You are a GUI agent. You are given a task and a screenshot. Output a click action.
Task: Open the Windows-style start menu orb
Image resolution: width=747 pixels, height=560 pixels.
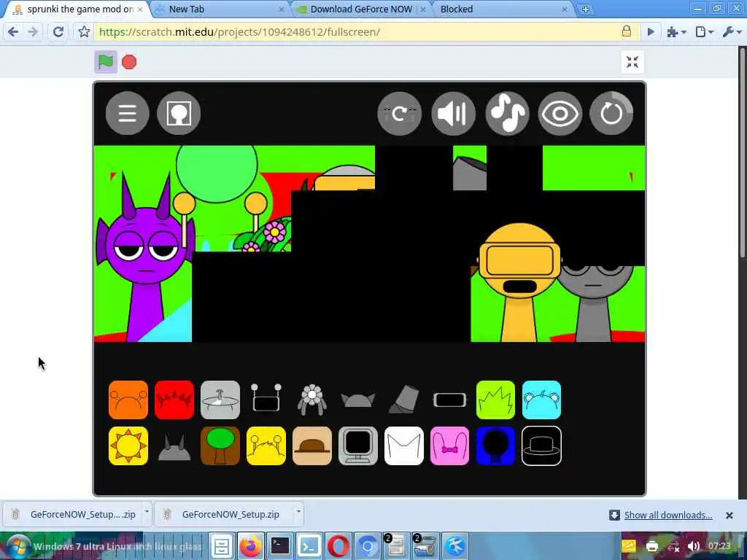[x=18, y=546]
